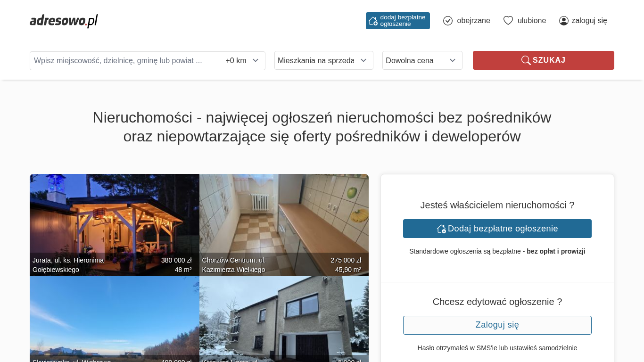Open the Mieszkania na sprzedaż category dropdown

(323, 60)
